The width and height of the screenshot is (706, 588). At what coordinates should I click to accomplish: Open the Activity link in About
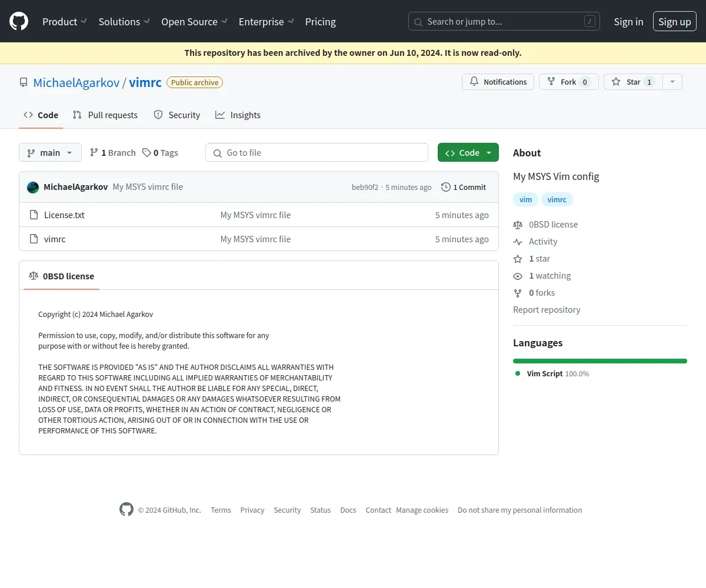click(535, 242)
